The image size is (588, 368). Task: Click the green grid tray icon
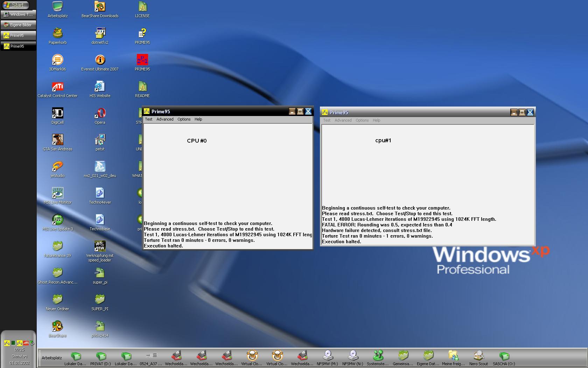point(13,343)
